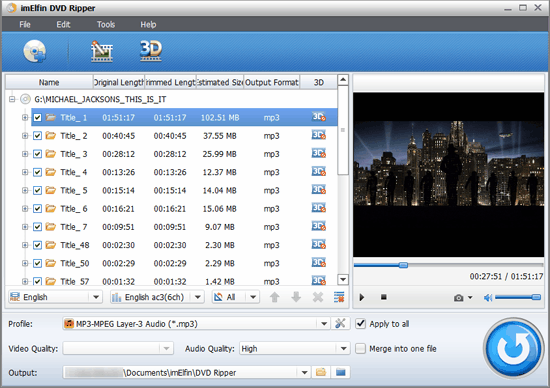Screen dimensions: 550x388
Task: Click the volume slider handle
Action: [536, 297]
